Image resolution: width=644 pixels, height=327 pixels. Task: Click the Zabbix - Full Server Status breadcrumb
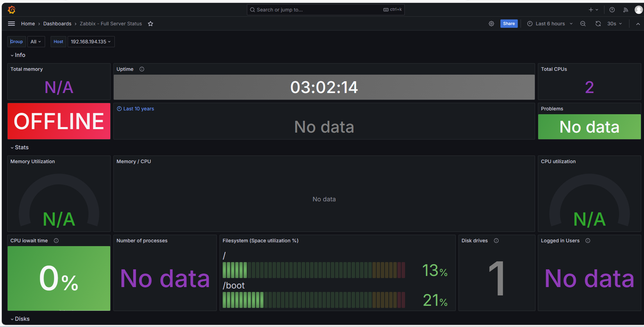pyautogui.click(x=111, y=24)
